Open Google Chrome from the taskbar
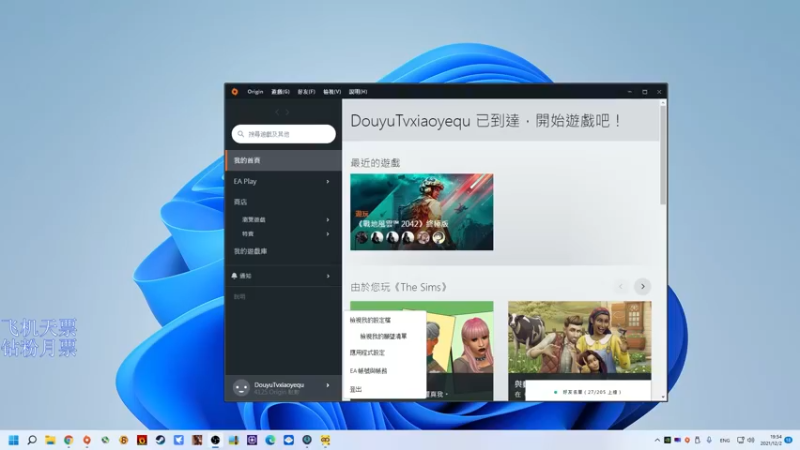 [x=68, y=440]
